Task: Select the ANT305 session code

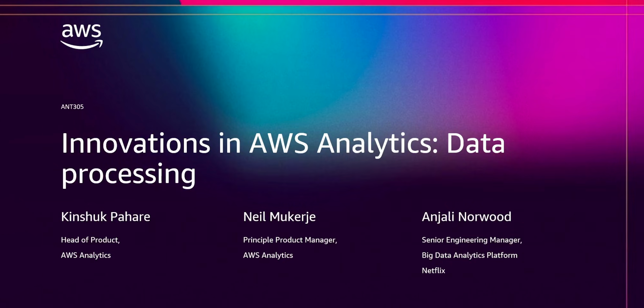Action: tap(72, 107)
